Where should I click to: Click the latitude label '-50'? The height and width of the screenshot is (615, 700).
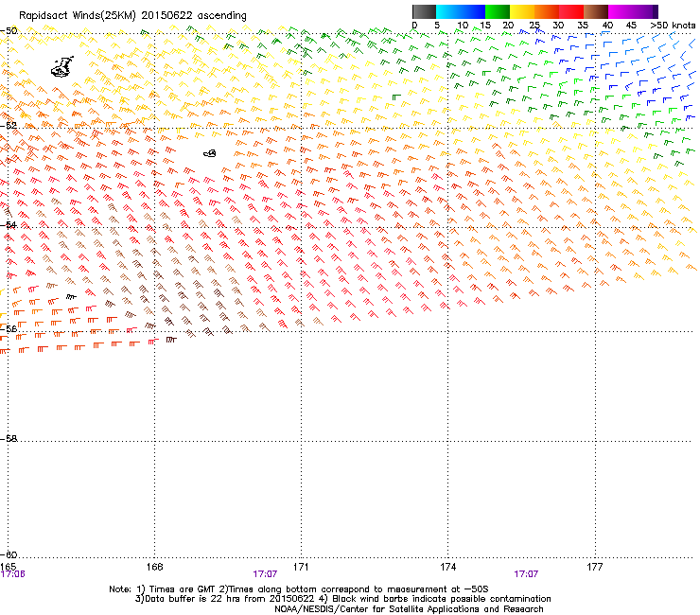coord(9,31)
